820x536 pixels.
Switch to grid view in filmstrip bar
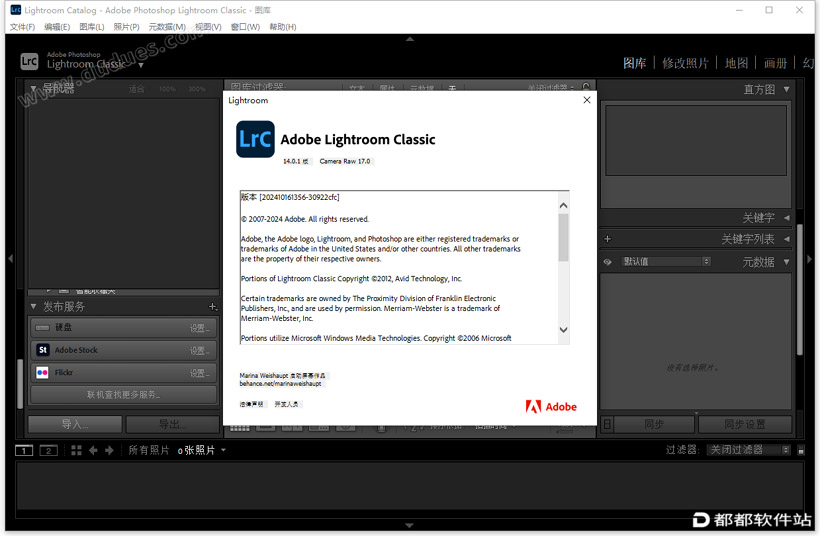tap(76, 450)
